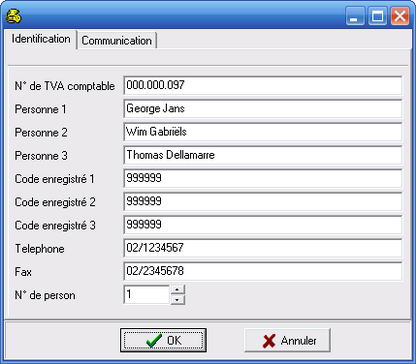Click the Fax label
Viewport: 416px width, 364px height.
pyautogui.click(x=23, y=272)
